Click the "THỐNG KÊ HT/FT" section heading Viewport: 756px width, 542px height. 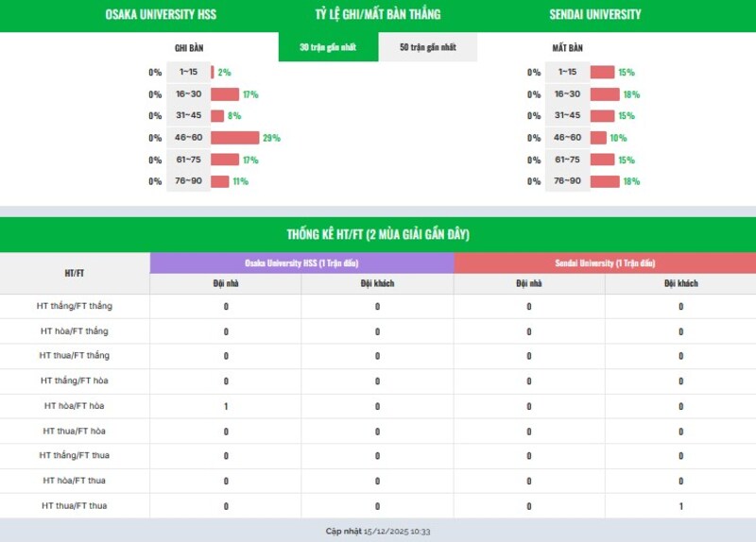pos(378,234)
